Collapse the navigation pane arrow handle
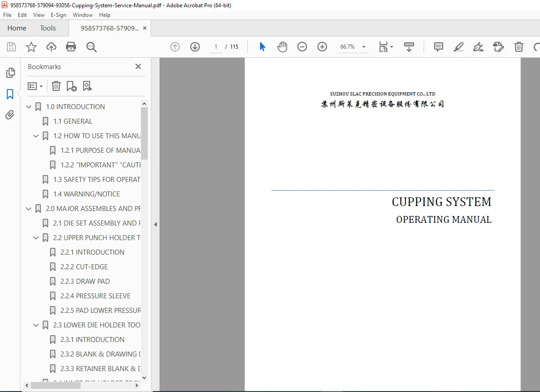 coord(155,224)
